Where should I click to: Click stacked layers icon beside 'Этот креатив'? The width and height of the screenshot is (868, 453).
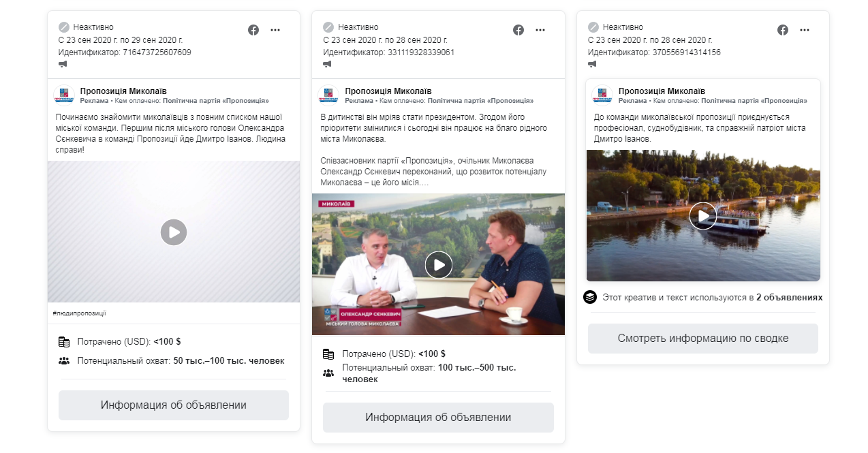590,298
